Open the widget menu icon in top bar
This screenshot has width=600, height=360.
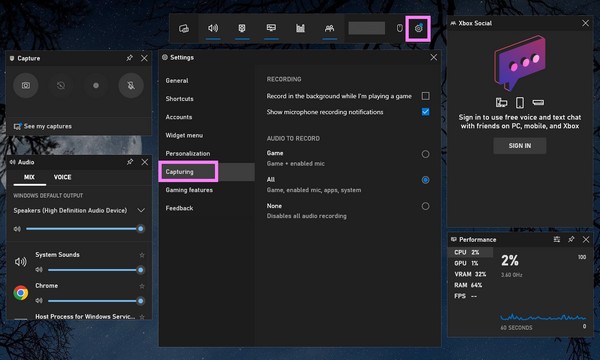tap(184, 28)
